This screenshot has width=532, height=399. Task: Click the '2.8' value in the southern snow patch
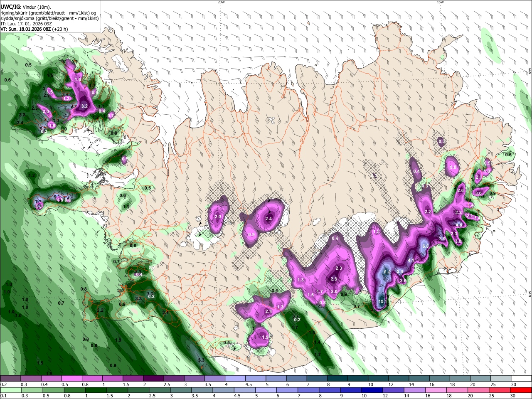pyautogui.click(x=333, y=279)
